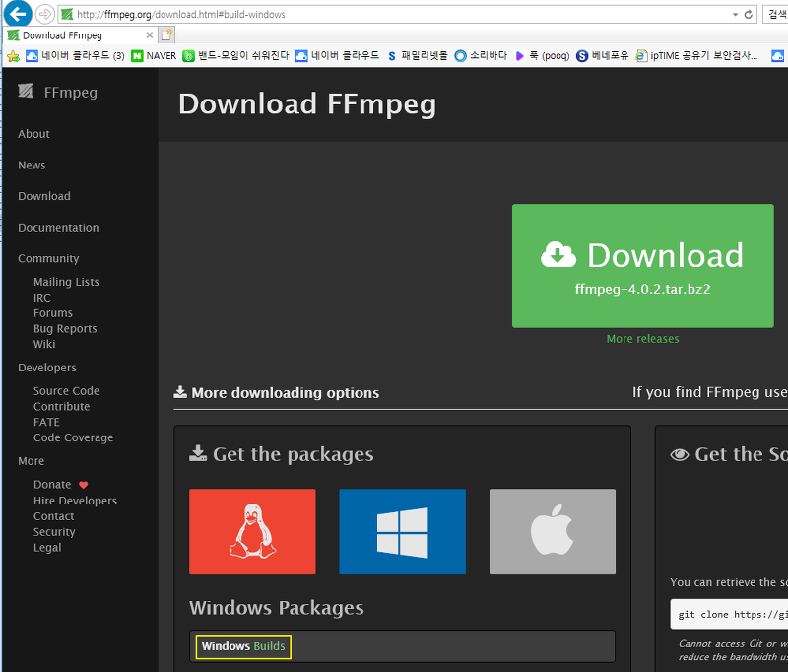Open the 네이버 클라우드 (3) bookmark
The image size is (788, 672).
point(76,56)
